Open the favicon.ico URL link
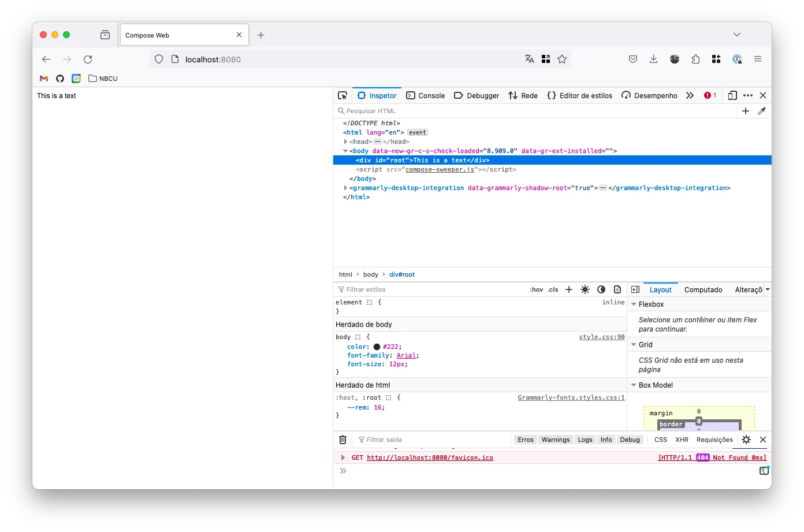The height and width of the screenshot is (532, 804). (x=430, y=457)
